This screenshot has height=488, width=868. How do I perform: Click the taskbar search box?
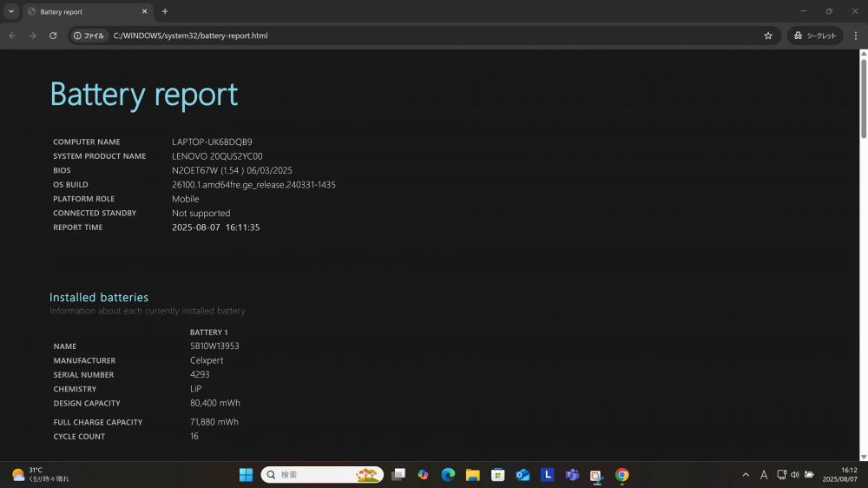coord(322,475)
